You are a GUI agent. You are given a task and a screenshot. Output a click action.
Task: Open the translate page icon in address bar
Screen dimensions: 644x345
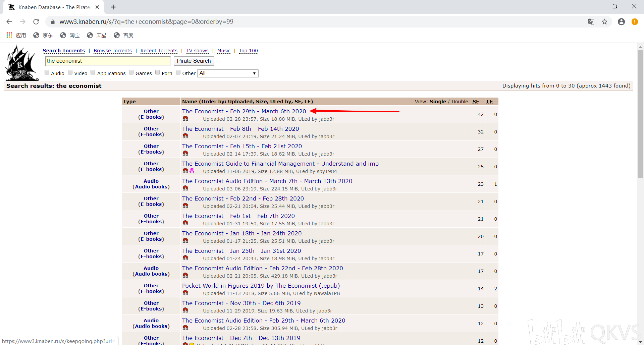pos(591,22)
